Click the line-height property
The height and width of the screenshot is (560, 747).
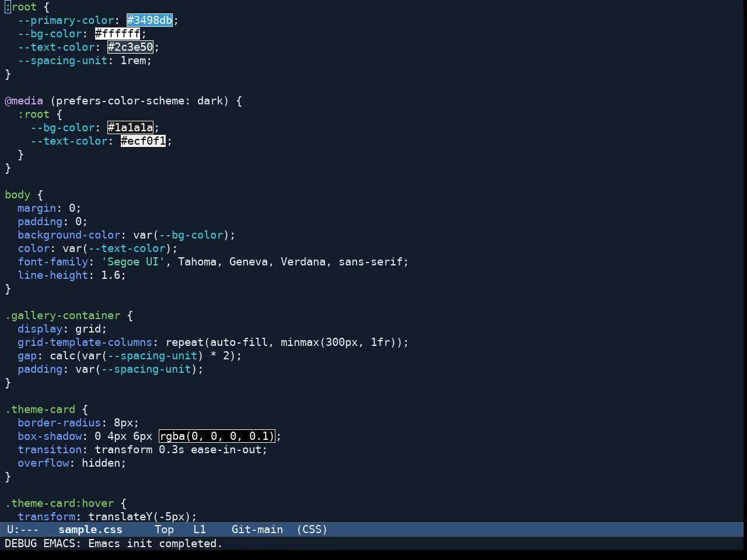53,275
